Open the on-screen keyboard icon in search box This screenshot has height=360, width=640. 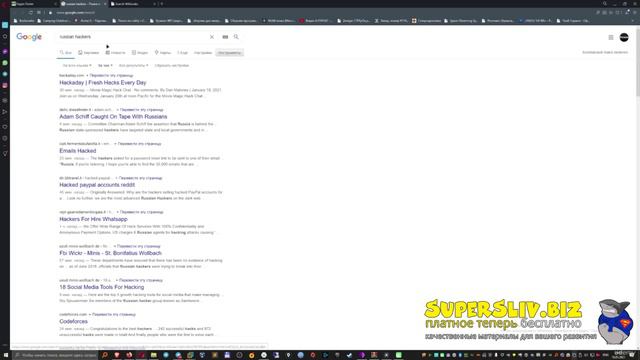tap(225, 37)
